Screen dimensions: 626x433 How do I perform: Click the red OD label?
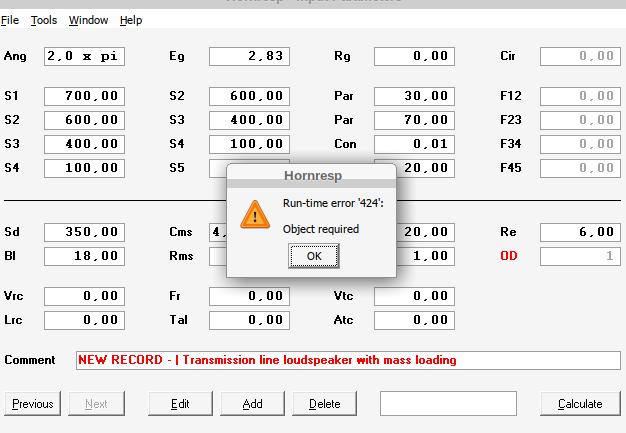(x=509, y=256)
